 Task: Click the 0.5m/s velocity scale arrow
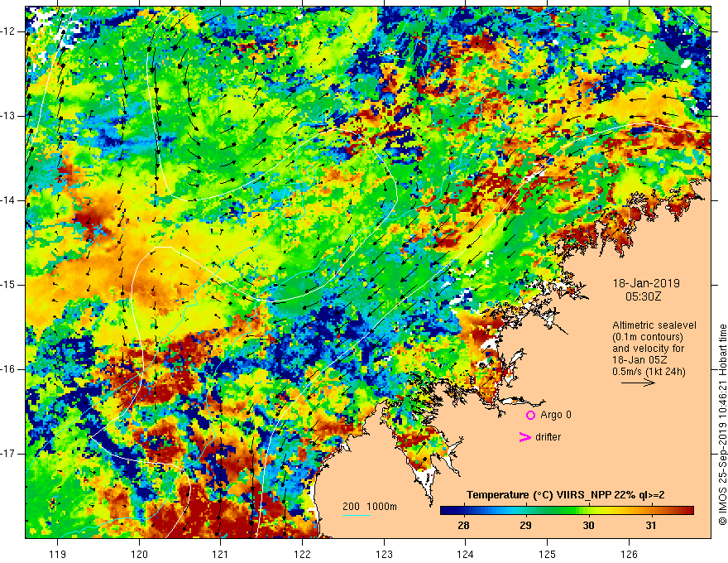(x=638, y=383)
